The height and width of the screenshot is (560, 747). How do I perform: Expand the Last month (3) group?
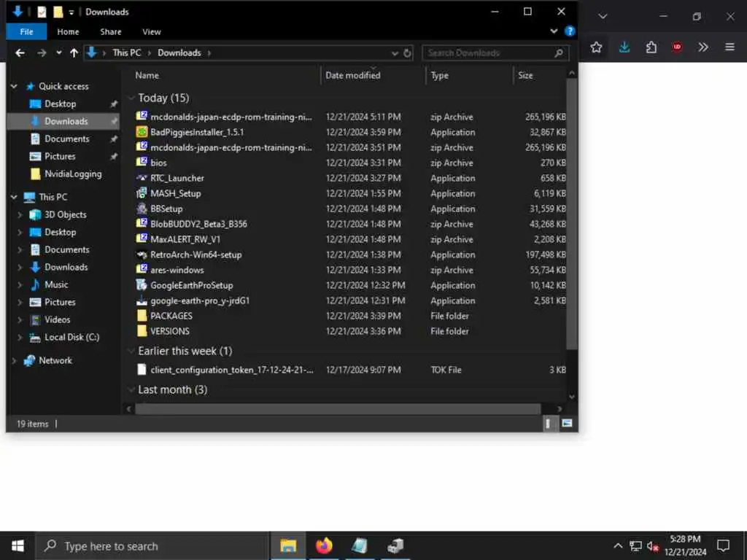131,389
